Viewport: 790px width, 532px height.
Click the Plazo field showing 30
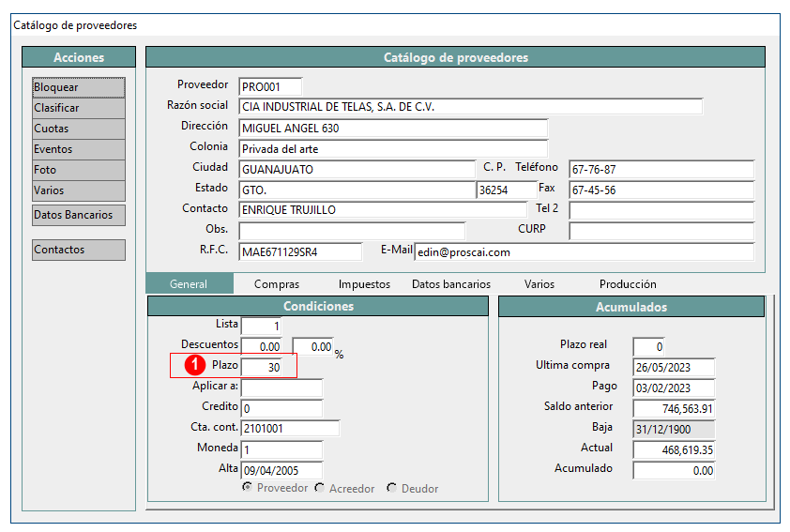(261, 367)
